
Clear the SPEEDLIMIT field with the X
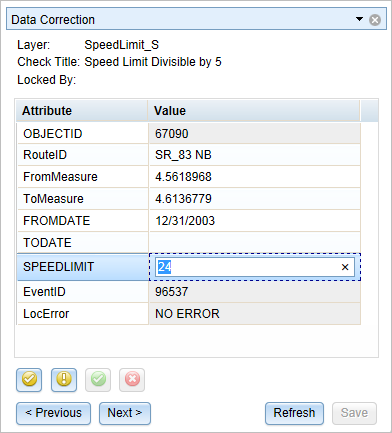tap(345, 267)
